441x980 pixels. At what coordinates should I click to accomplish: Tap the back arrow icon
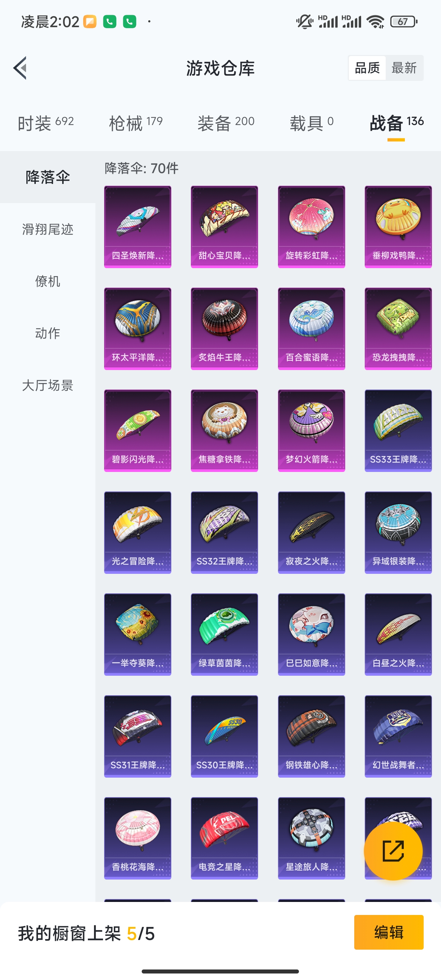pos(20,68)
